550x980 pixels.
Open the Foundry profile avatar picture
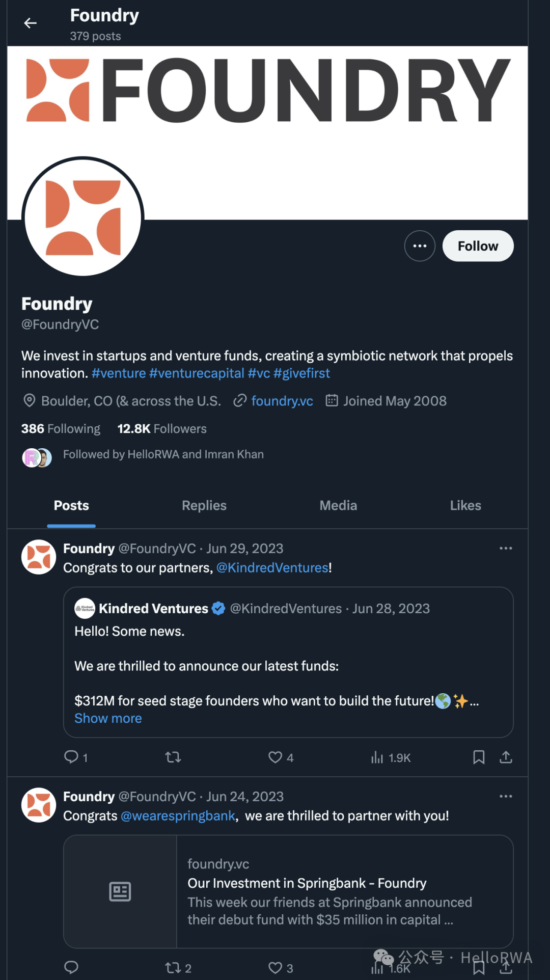click(x=83, y=217)
